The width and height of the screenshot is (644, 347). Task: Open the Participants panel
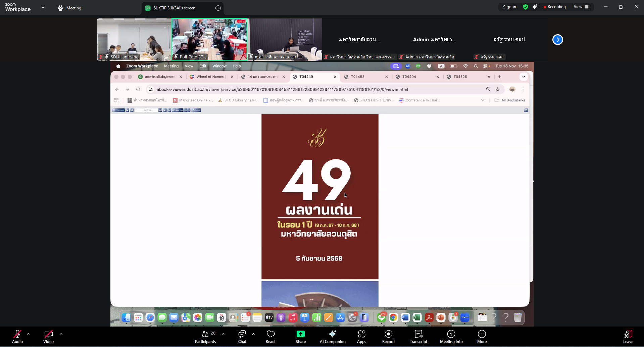click(x=205, y=337)
